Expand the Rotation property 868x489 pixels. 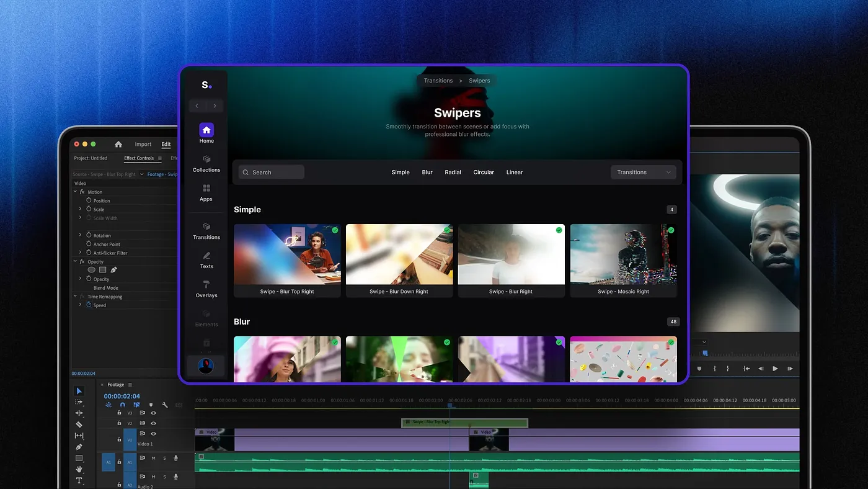point(80,235)
